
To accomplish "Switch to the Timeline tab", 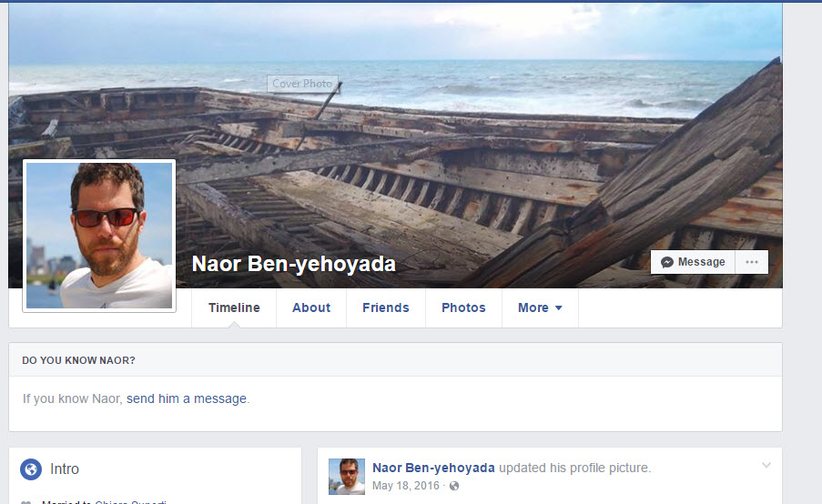I will [234, 307].
